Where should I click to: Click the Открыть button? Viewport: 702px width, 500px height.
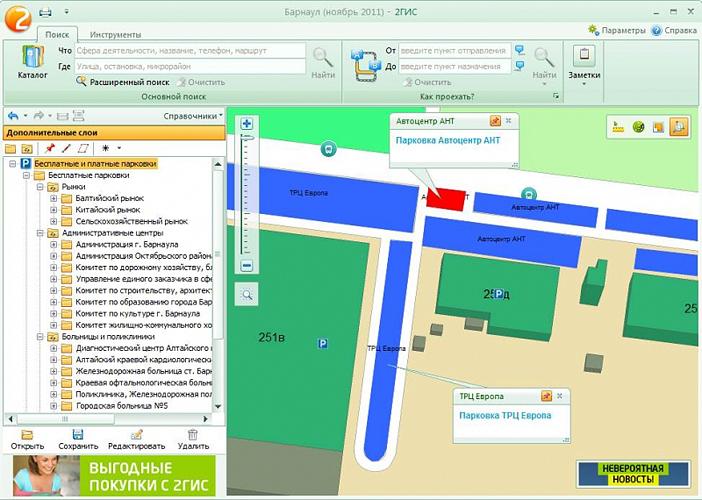(27, 439)
